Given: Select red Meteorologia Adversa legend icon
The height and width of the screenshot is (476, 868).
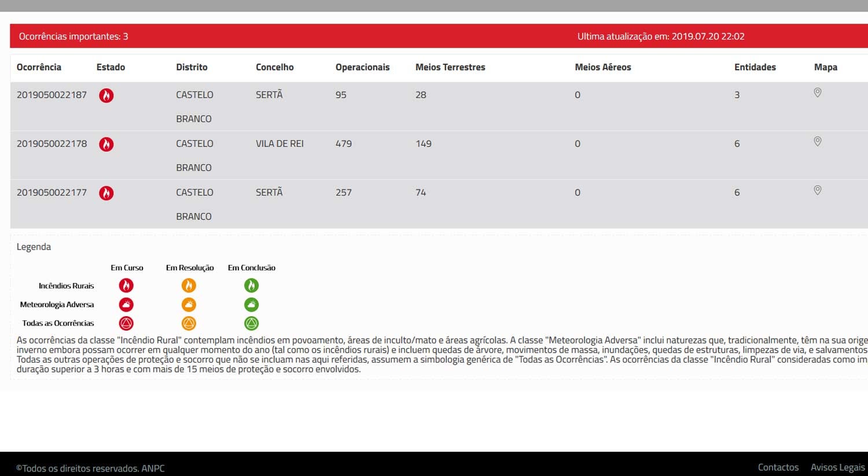Looking at the screenshot, I should pos(126,305).
